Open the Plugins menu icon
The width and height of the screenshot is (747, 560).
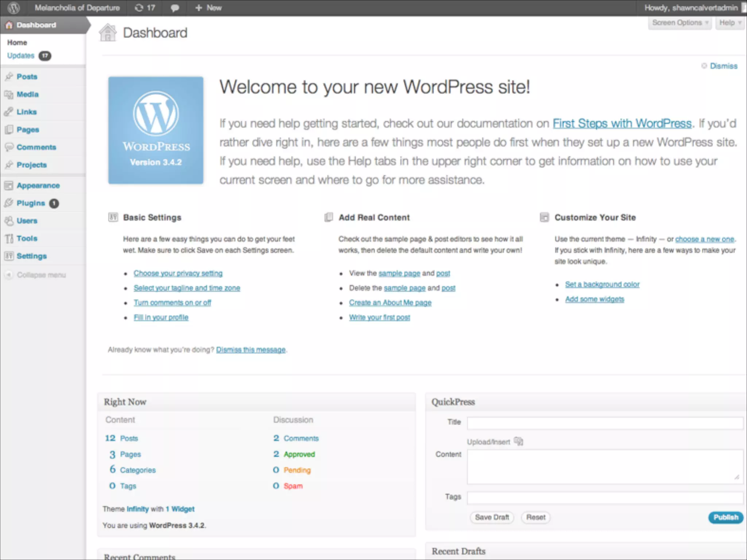[9, 203]
